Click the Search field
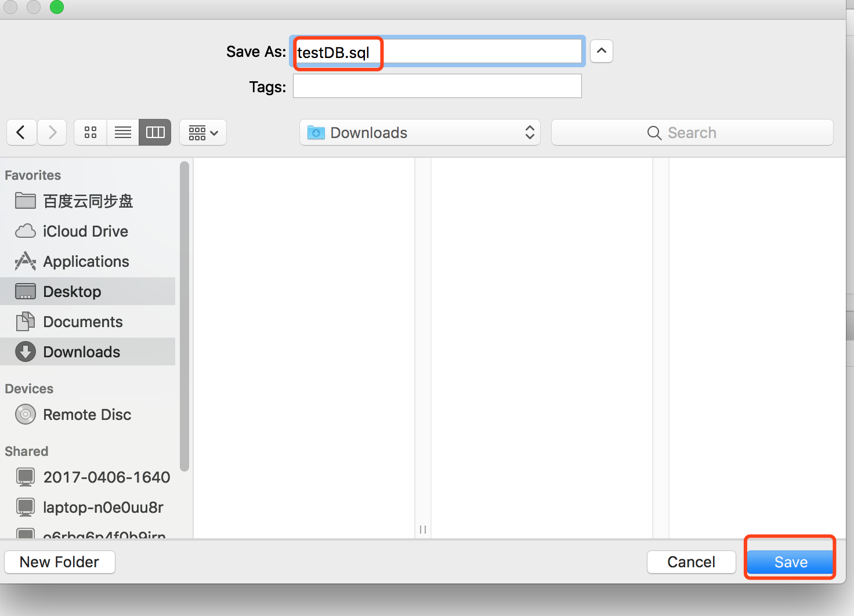The image size is (854, 616). pos(692,133)
